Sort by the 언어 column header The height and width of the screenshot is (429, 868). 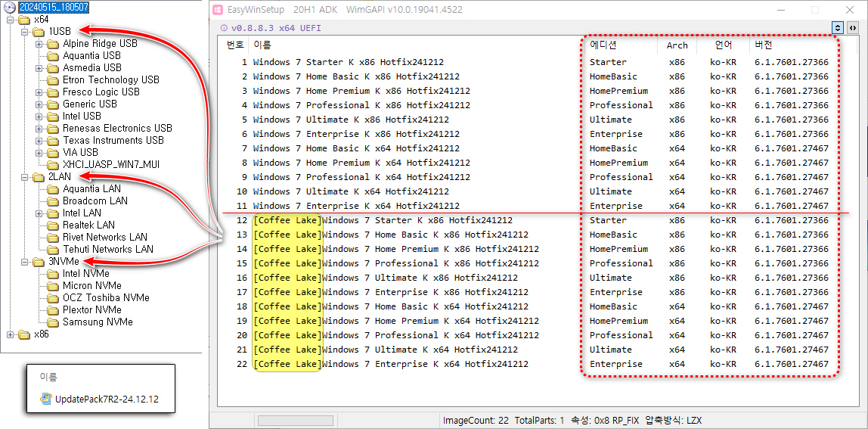(723, 45)
